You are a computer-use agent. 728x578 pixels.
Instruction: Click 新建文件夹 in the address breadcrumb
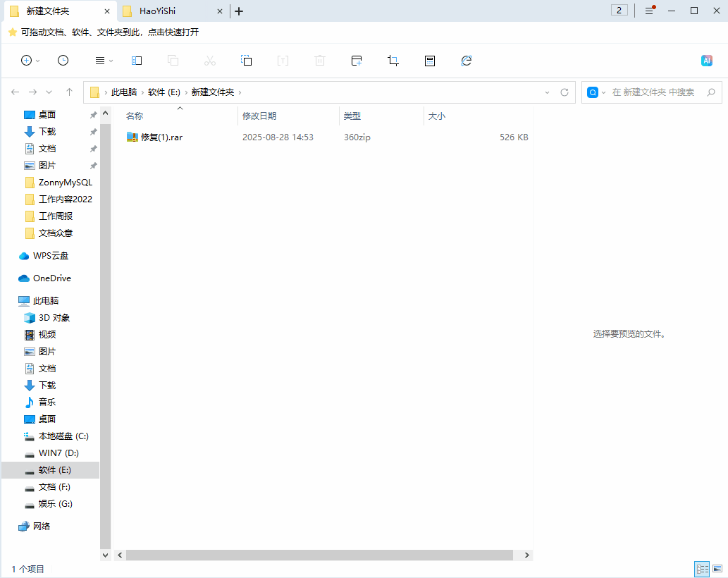(x=213, y=92)
